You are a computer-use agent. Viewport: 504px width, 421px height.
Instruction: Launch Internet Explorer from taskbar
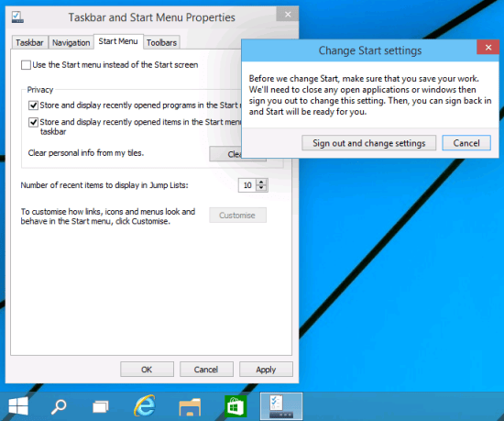coord(145,406)
